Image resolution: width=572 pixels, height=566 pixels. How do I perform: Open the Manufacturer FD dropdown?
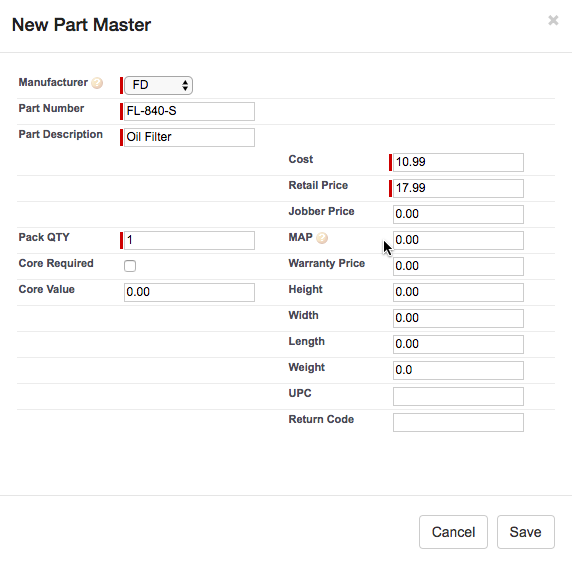click(x=158, y=85)
